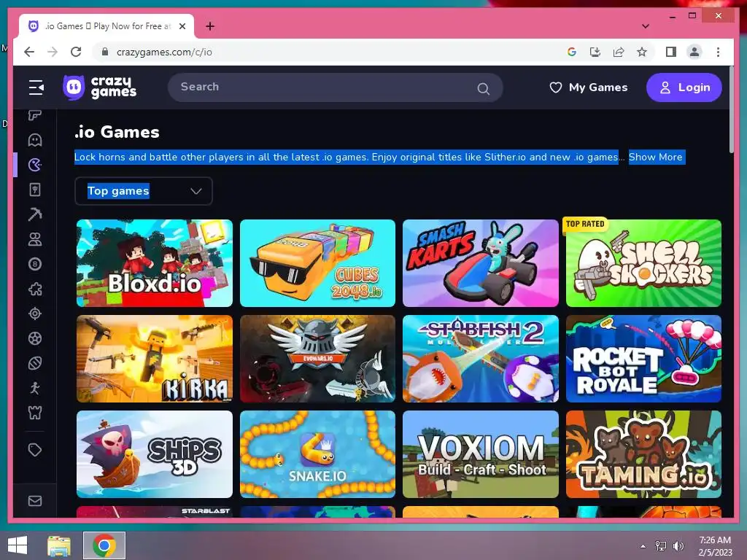
Task: Open the tags icon in sidebar
Action: tap(35, 450)
